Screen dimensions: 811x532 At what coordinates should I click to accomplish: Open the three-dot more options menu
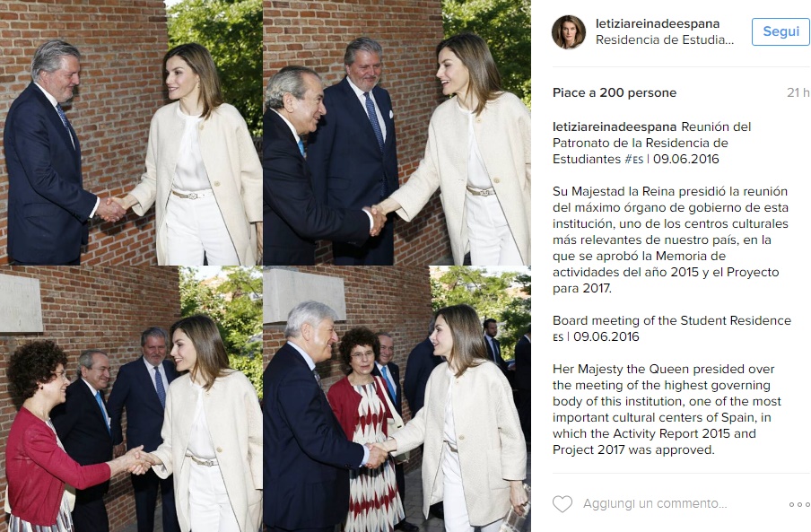(x=799, y=504)
